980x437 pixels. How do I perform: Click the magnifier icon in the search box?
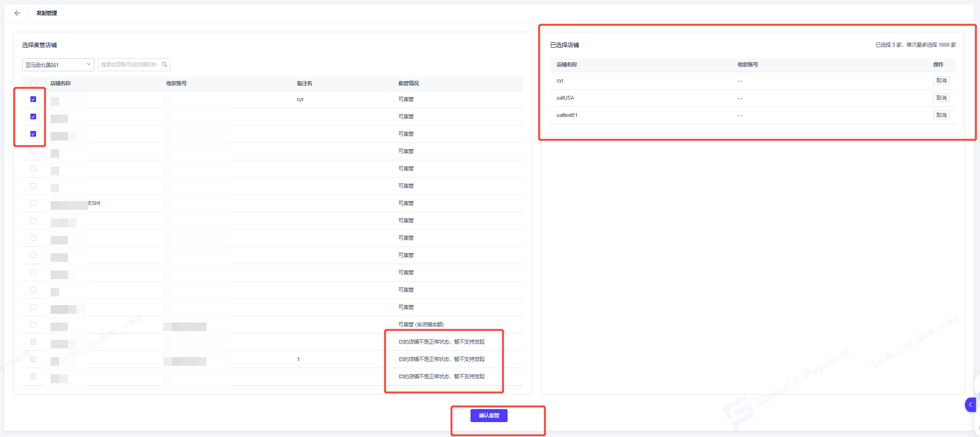coord(165,64)
